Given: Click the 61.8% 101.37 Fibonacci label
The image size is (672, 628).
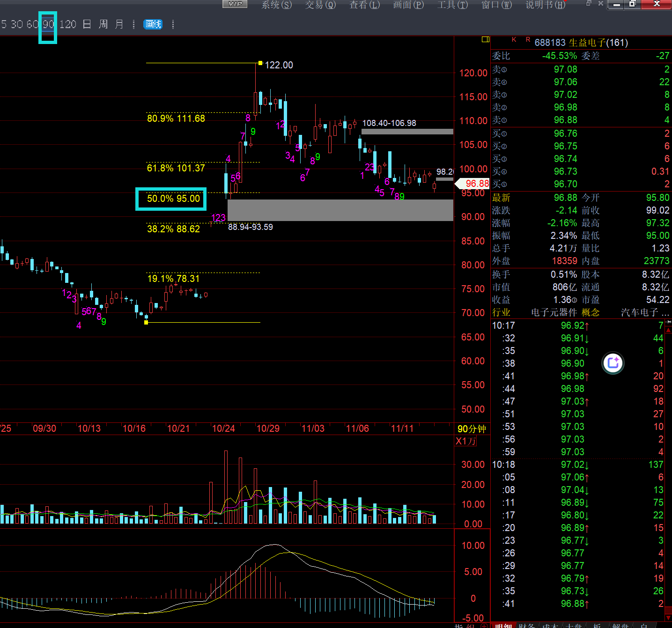Looking at the screenshot, I should [176, 168].
